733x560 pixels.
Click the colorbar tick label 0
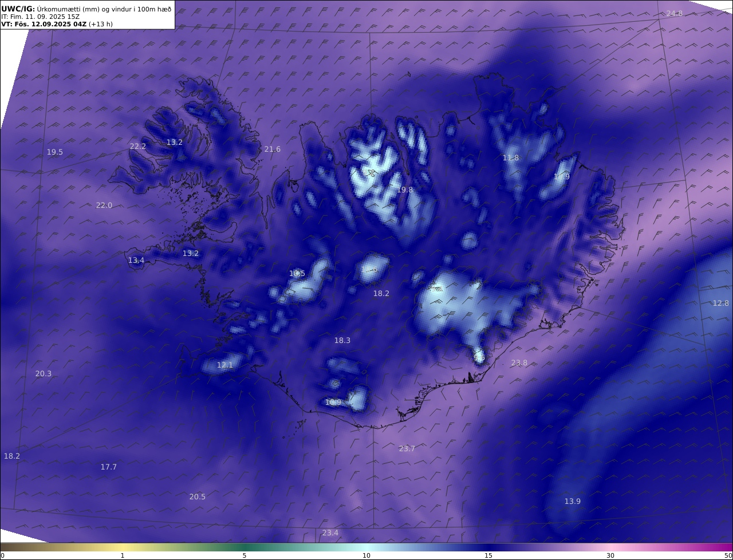2,556
